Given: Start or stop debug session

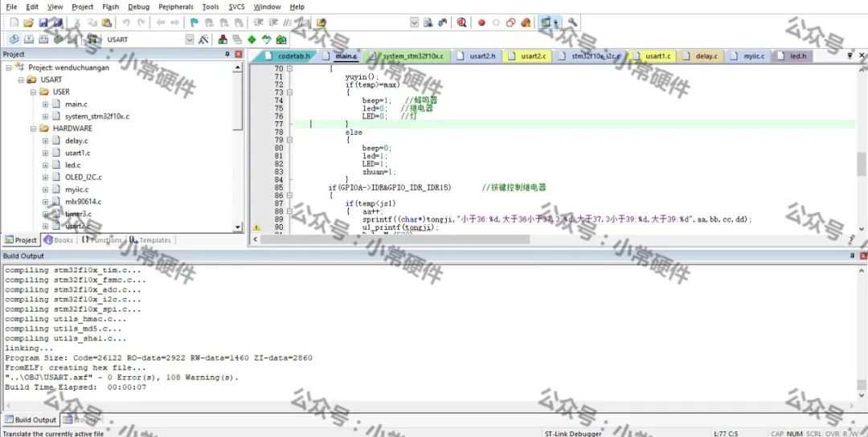Looking at the screenshot, I should tap(461, 22).
